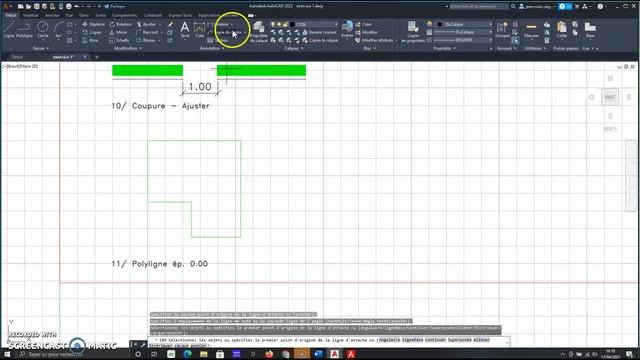The width and height of the screenshot is (640, 360).
Task: Click the object color black swatch
Action: click(x=440, y=24)
